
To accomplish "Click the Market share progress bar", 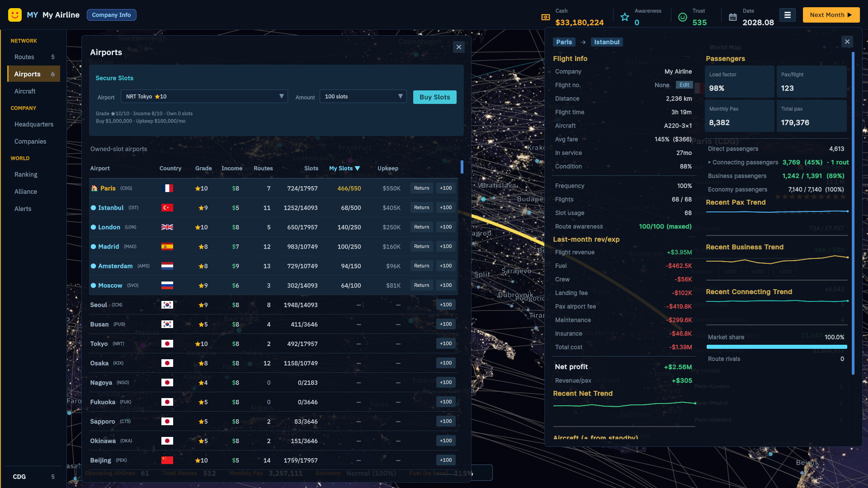I will tap(777, 347).
